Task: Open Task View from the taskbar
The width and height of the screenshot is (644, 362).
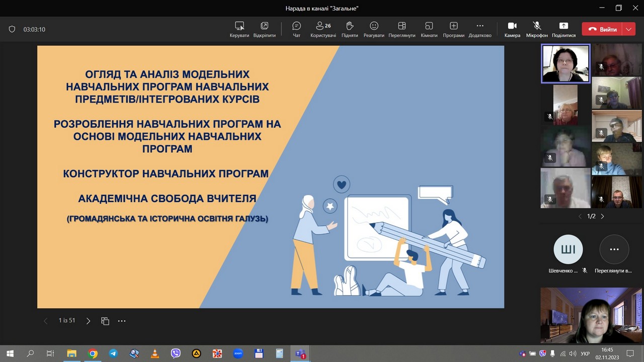Action: coord(50,353)
